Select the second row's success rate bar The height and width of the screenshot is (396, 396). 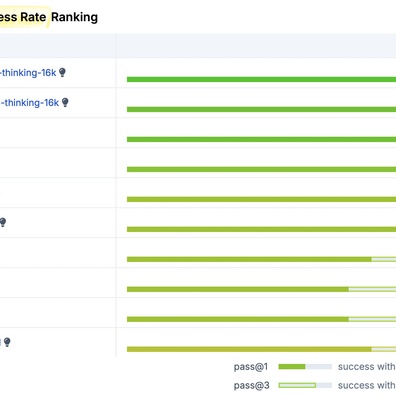click(261, 109)
